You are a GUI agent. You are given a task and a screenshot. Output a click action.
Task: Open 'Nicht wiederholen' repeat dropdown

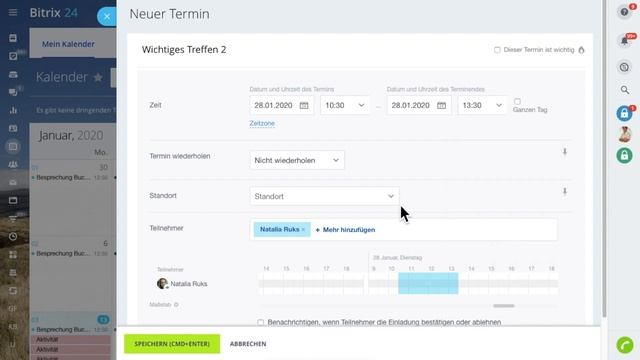(297, 160)
